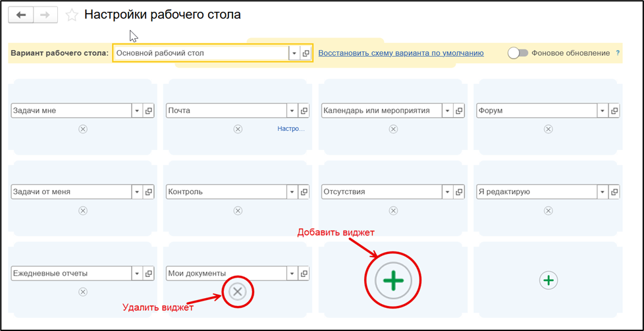The image size is (644, 331).
Task: Remove the Отсутствия widget
Action: click(393, 211)
